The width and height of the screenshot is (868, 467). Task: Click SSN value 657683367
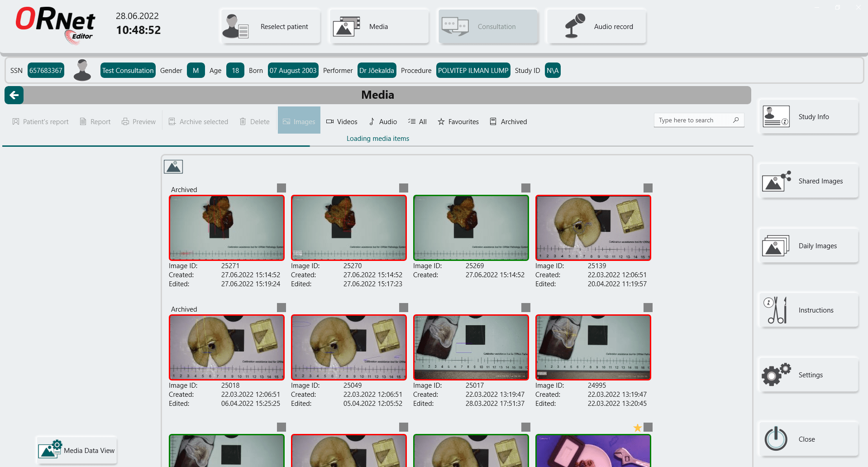46,70
